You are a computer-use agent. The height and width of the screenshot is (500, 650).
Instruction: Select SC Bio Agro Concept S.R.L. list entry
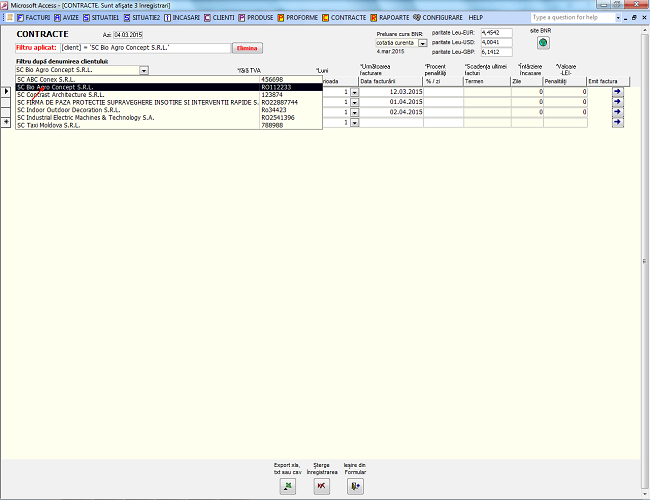click(169, 87)
